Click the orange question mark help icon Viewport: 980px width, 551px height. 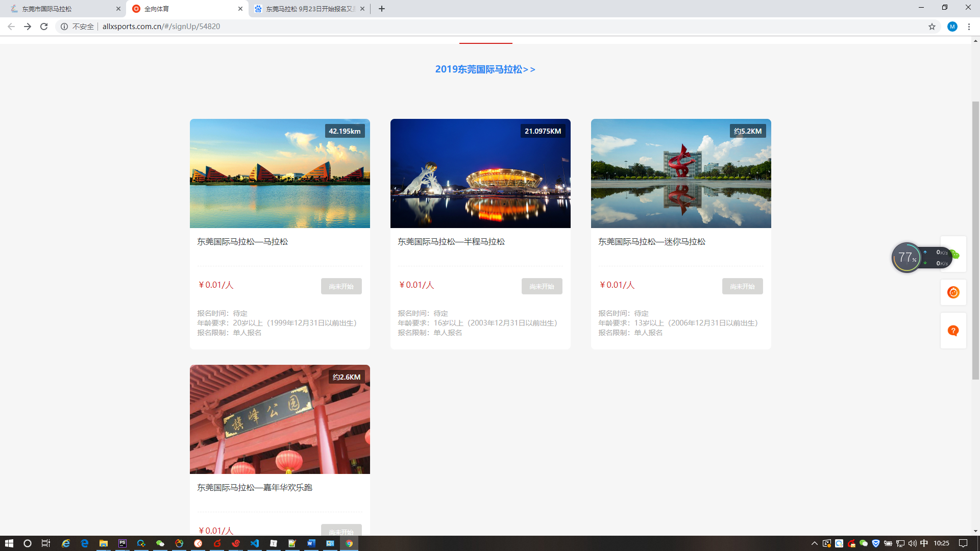pyautogui.click(x=953, y=331)
